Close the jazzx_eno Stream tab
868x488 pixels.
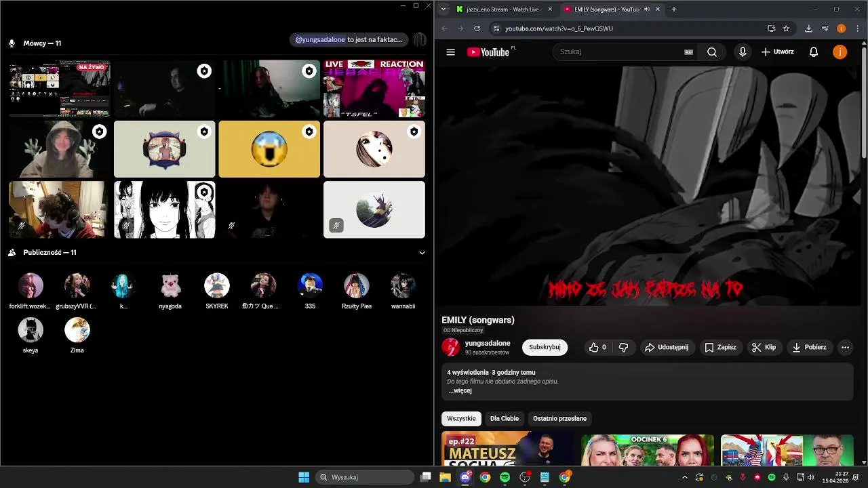tap(549, 9)
